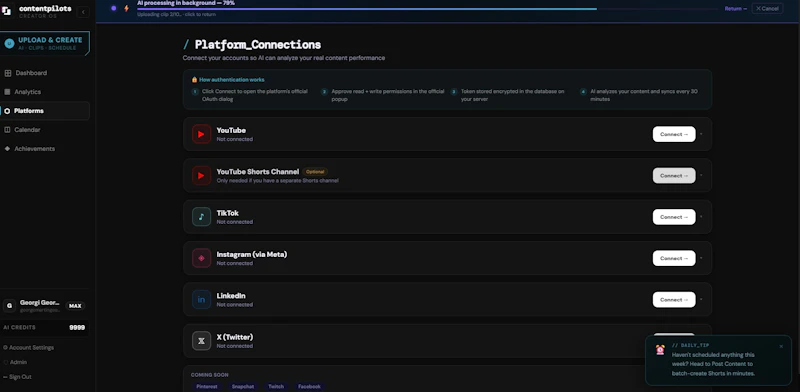The height and width of the screenshot is (392, 800).
Task: Open the Admin link
Action: (x=15, y=362)
